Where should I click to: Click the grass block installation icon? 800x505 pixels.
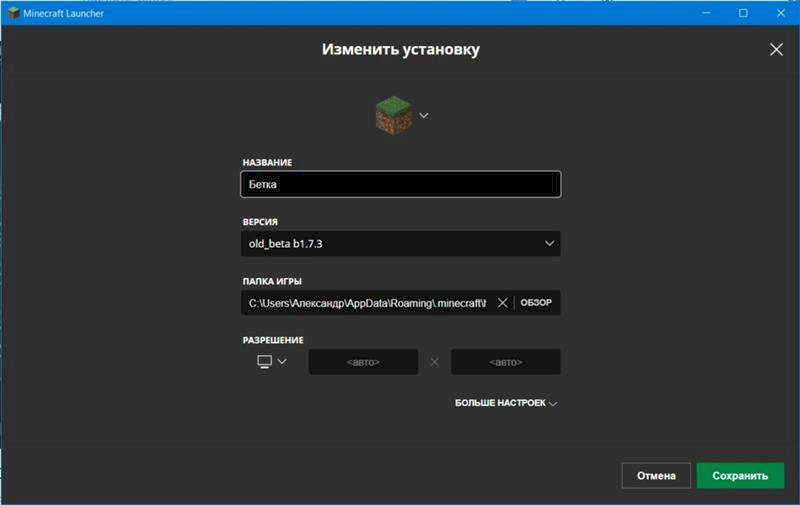(x=393, y=115)
